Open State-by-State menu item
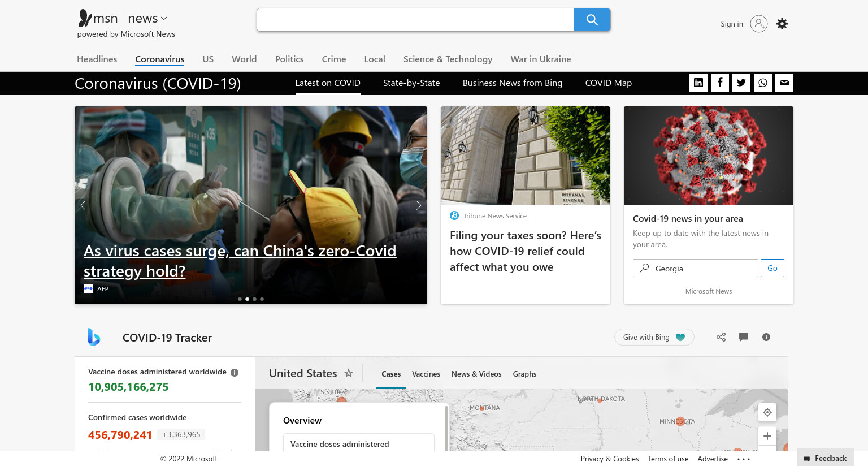Screen dimensions: 868x466 click(x=411, y=83)
